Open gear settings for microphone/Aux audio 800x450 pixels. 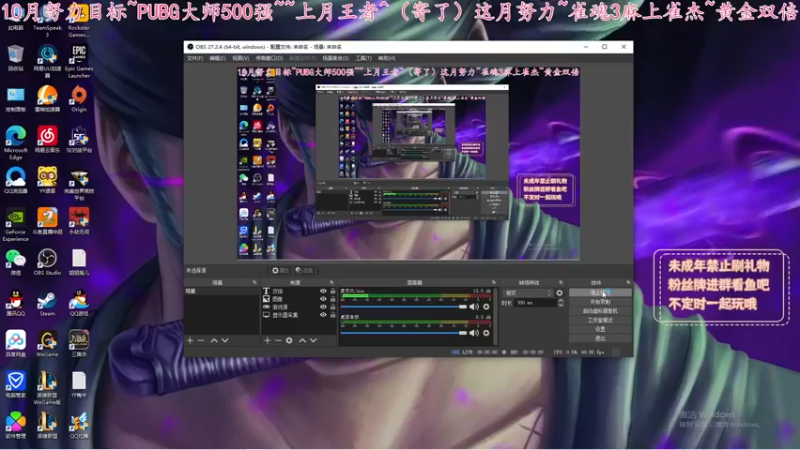point(486,307)
